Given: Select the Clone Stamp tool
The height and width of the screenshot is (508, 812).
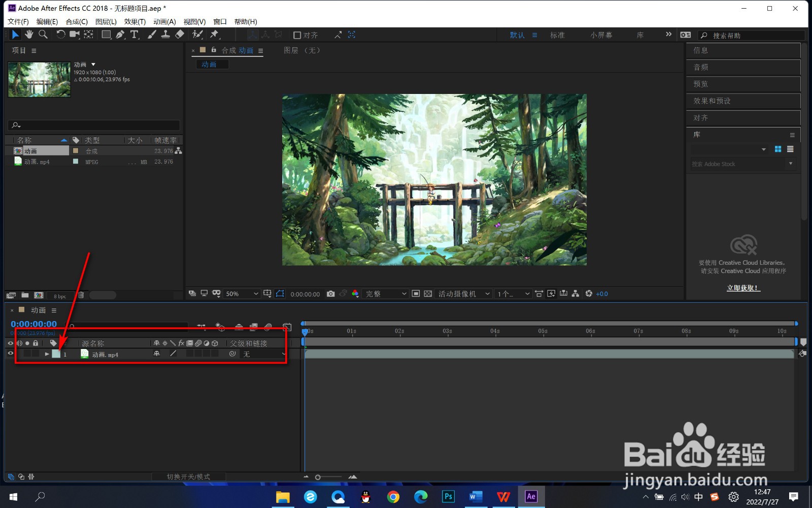Looking at the screenshot, I should click(x=165, y=35).
